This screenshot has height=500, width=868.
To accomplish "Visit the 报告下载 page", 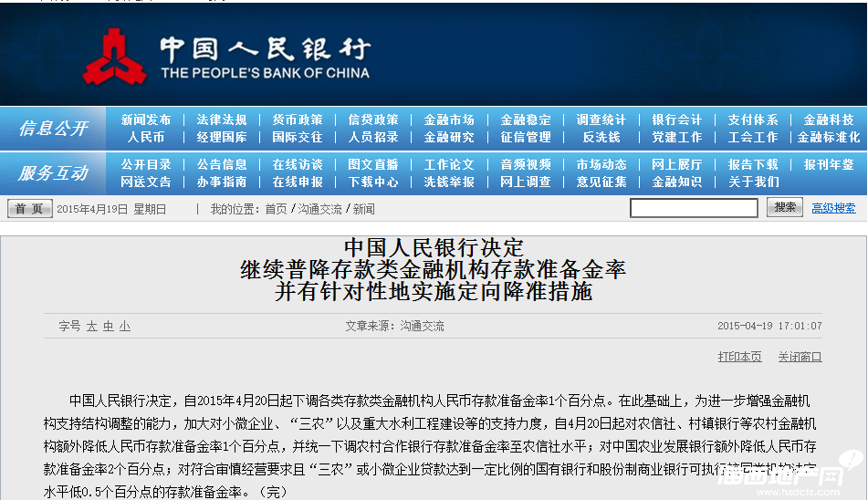I will click(x=753, y=165).
